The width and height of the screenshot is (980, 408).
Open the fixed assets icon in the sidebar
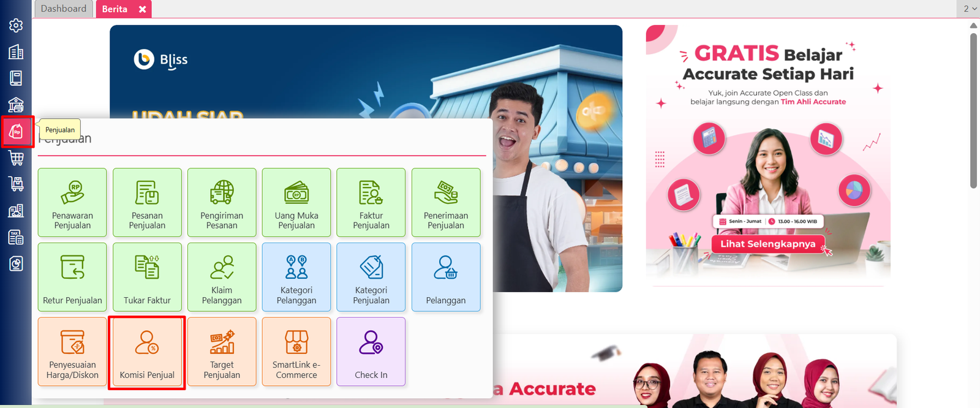coord(16,211)
